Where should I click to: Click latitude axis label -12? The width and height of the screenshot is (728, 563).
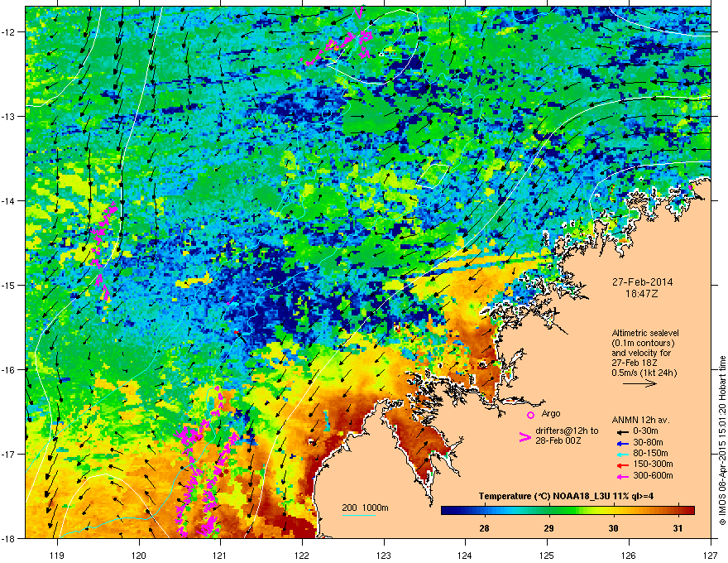(9, 31)
